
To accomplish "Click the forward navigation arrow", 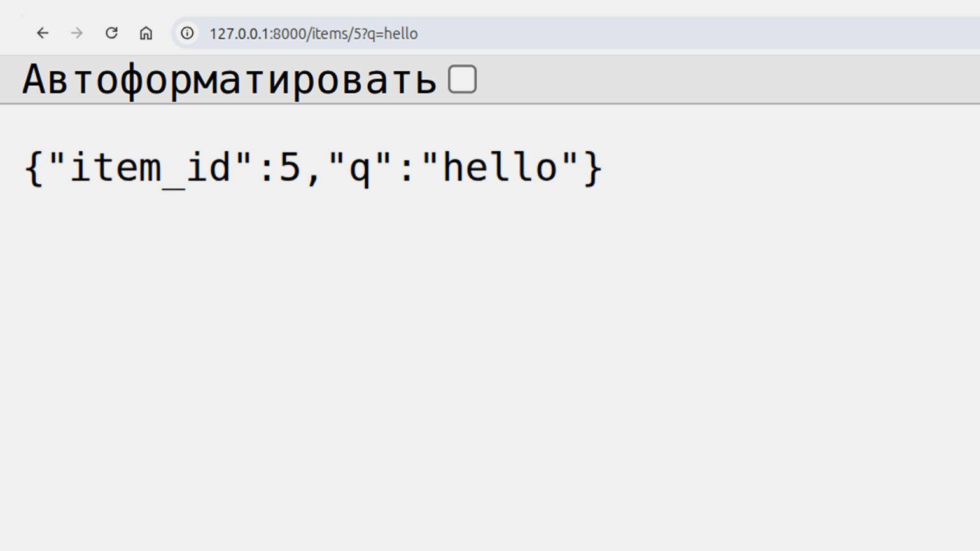I will [x=77, y=33].
